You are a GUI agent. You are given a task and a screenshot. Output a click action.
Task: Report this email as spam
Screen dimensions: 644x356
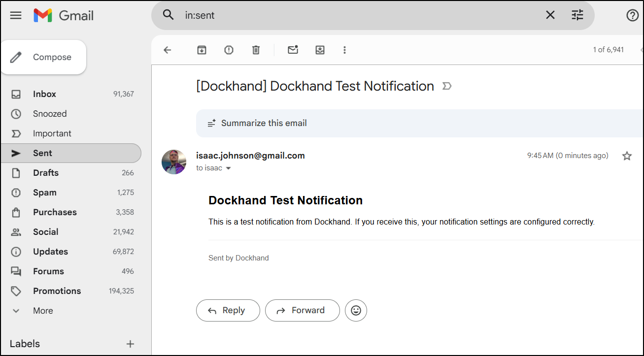[229, 50]
